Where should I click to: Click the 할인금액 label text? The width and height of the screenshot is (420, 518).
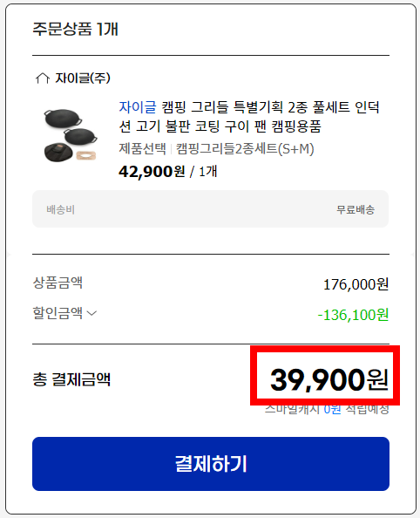pyautogui.click(x=58, y=312)
